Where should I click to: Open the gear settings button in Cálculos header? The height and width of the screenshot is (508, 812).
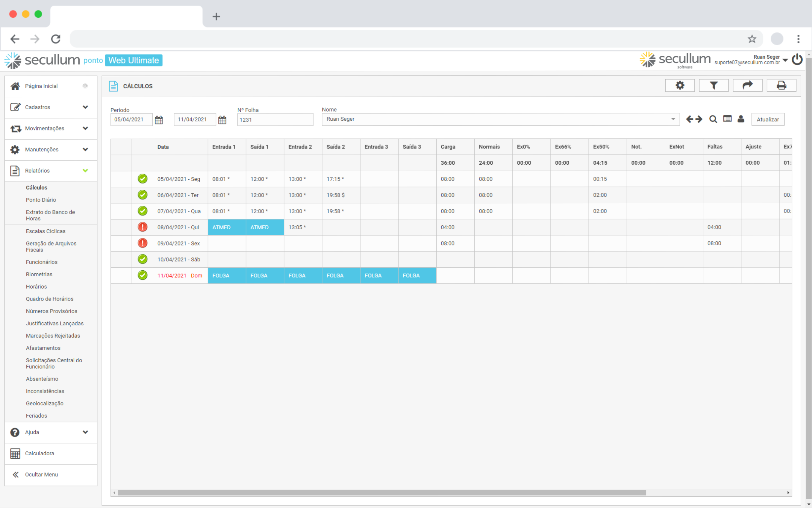[x=680, y=86]
